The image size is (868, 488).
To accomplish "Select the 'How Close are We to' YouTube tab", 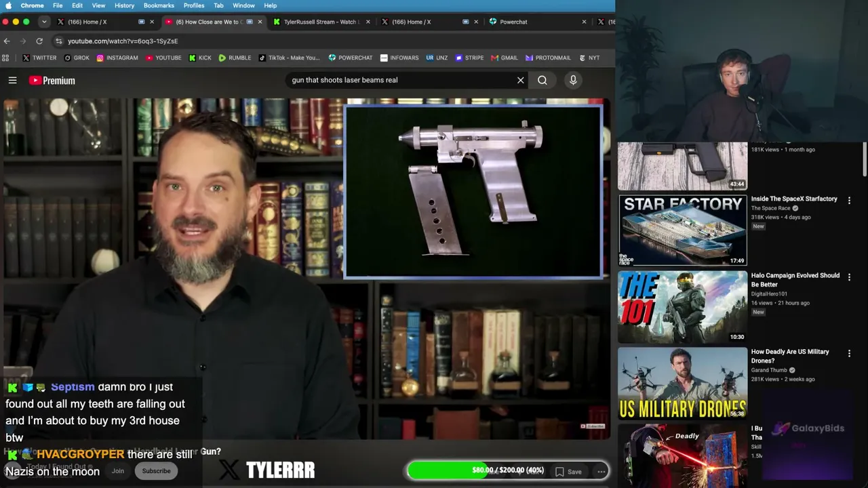I will point(214,22).
